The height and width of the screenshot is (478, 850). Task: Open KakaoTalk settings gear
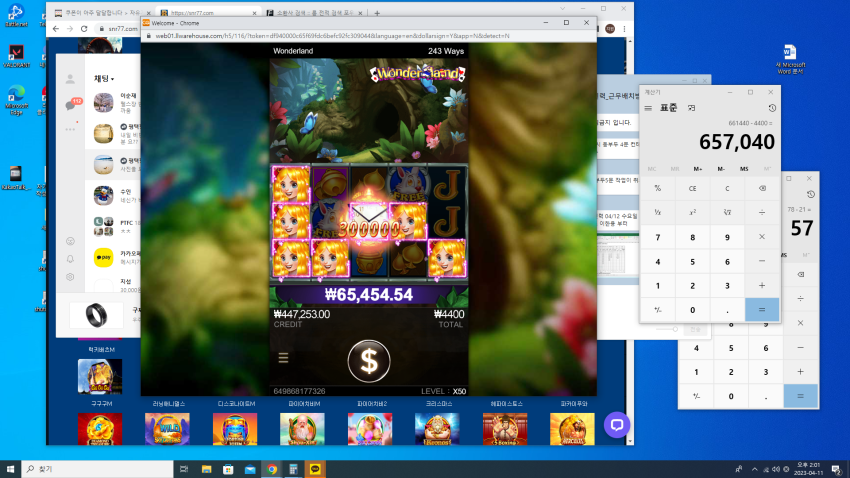(x=70, y=277)
